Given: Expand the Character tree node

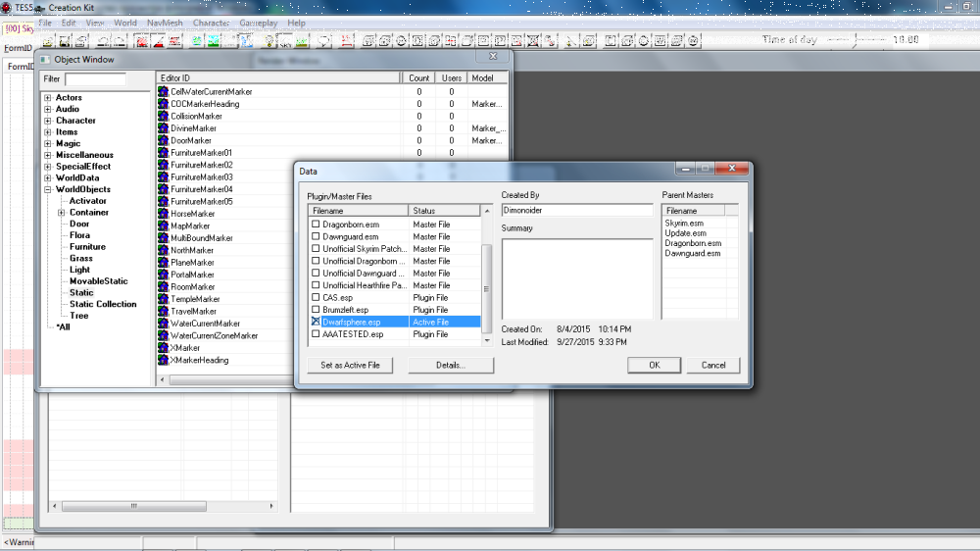Looking at the screenshot, I should (47, 121).
